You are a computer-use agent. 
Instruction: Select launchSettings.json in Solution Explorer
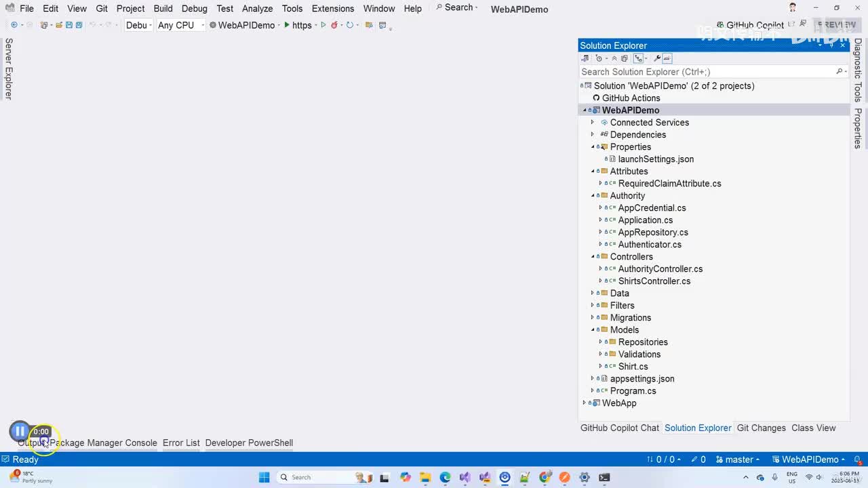point(656,159)
